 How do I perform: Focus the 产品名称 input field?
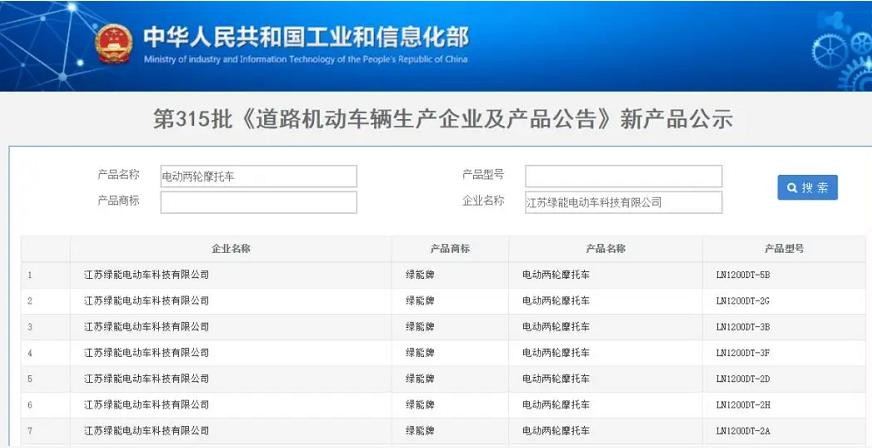tap(258, 176)
